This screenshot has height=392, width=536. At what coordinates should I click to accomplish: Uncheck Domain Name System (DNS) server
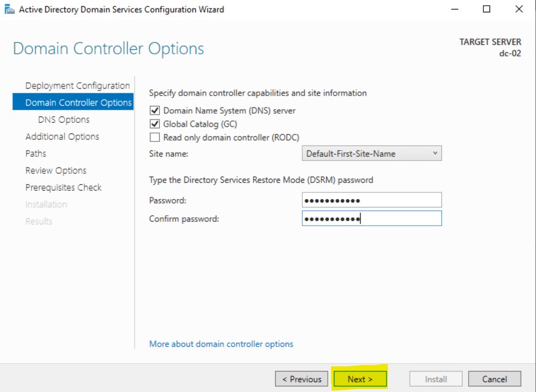(x=155, y=111)
